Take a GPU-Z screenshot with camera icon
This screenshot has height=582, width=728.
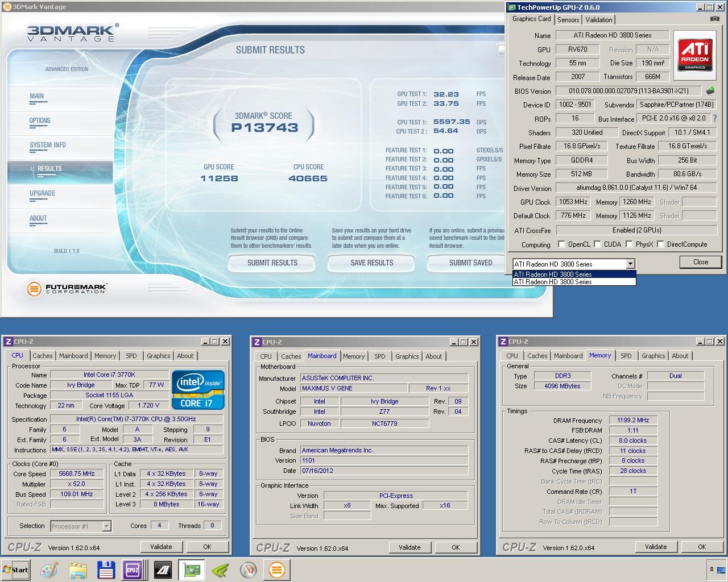[x=714, y=19]
